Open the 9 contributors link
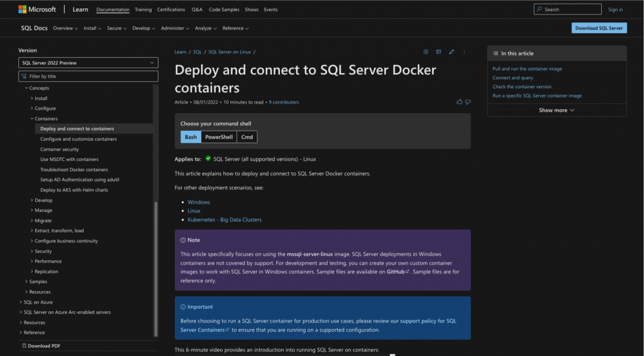Screen dimensions: 644x356 [x=284, y=103]
